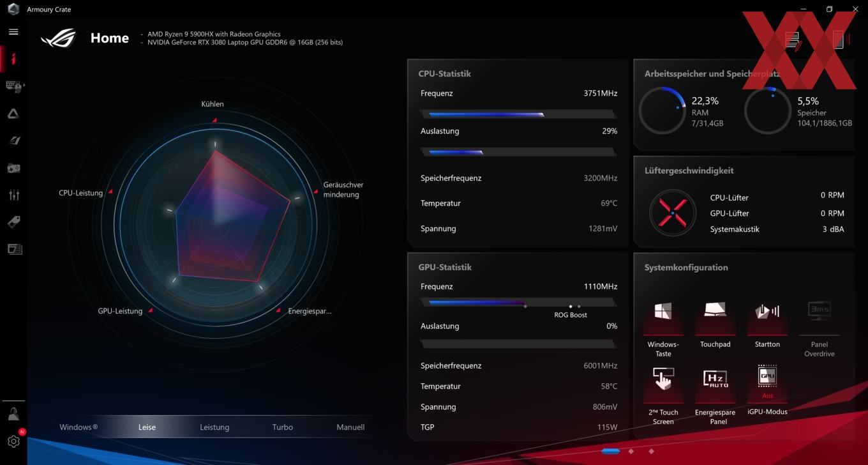Click the CPU-Statistik panel heading

[x=444, y=73]
